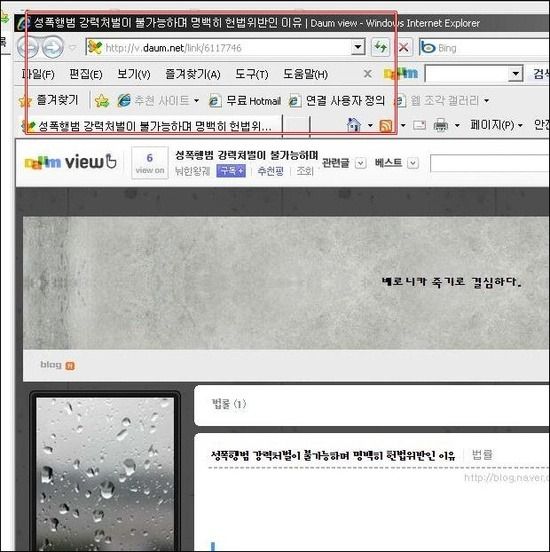Close the Daum toolbar with gray X
This screenshot has width=550, height=552.
pyautogui.click(x=367, y=74)
